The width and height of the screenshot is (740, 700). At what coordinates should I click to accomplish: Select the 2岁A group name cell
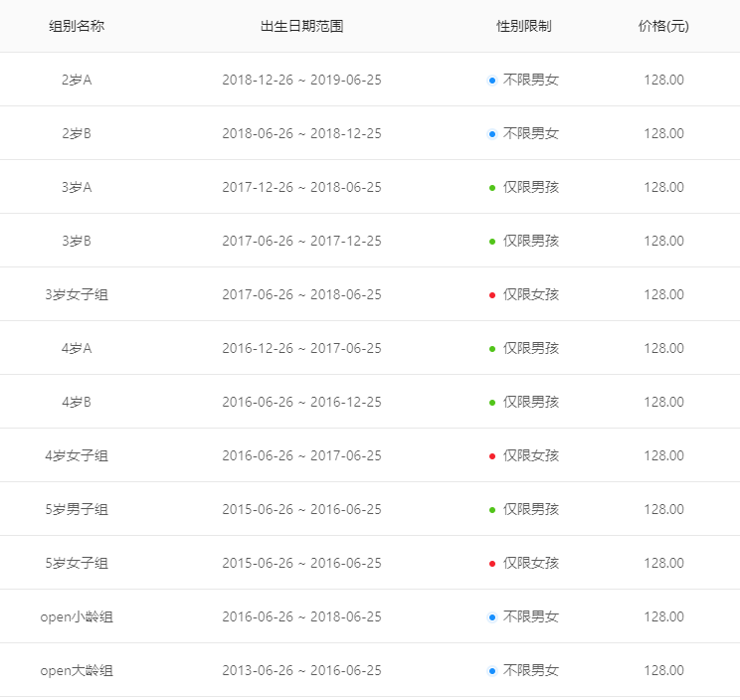pos(77,80)
